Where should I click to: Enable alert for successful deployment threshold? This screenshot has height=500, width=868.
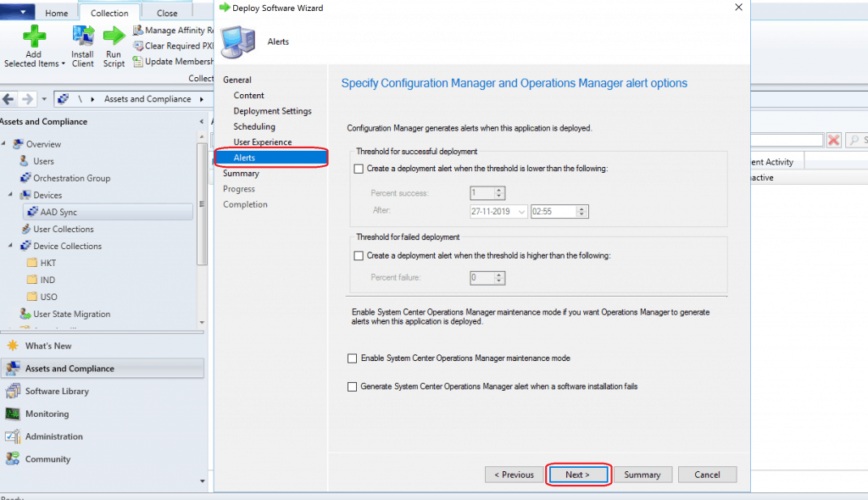[x=359, y=169]
